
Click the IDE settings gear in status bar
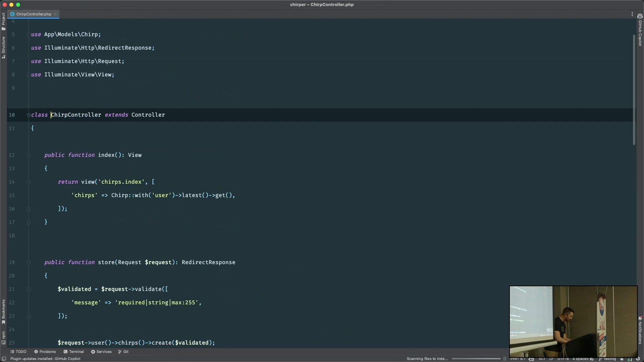click(x=638, y=359)
